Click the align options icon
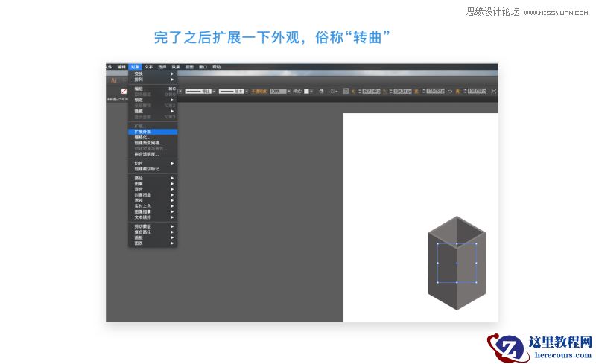 point(333,91)
